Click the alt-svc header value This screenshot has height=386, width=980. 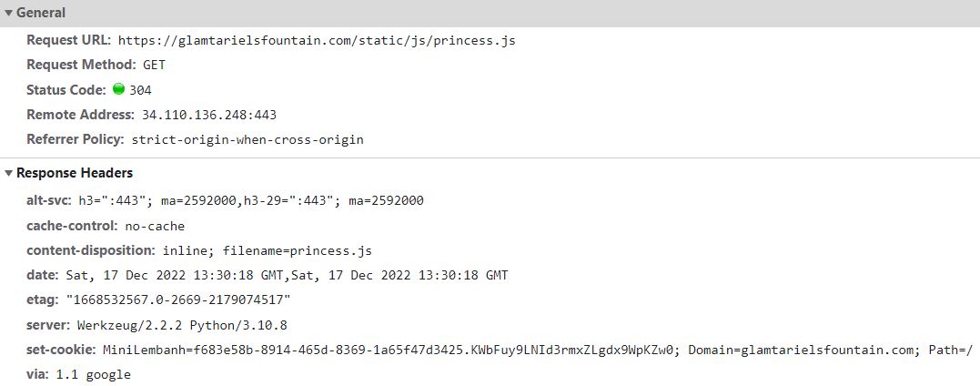click(x=251, y=201)
